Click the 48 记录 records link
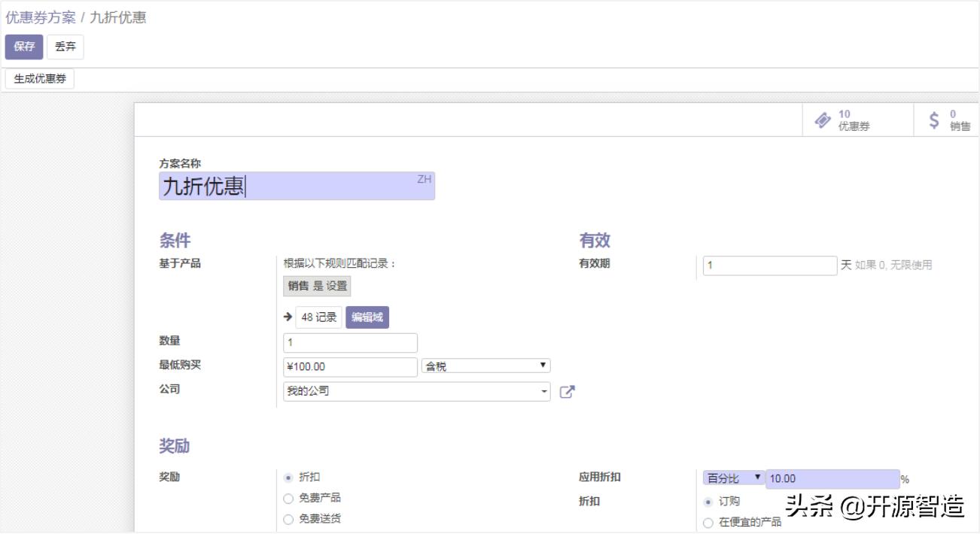The image size is (980, 534). [319, 317]
